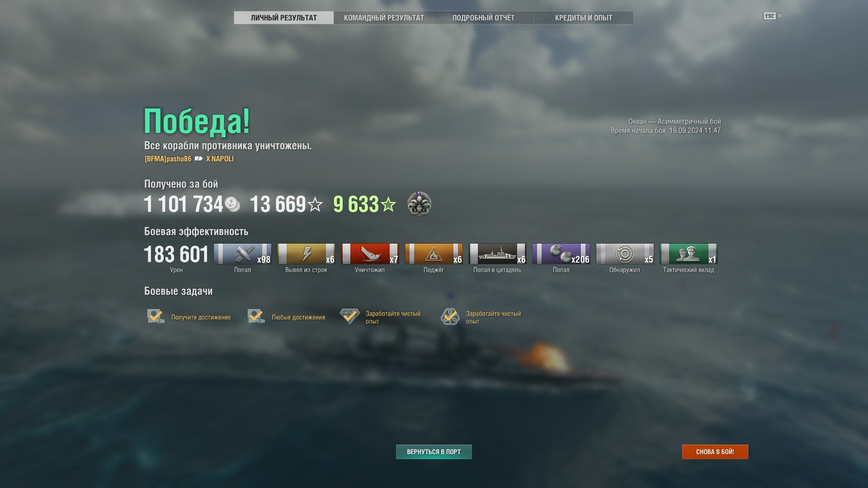
Task: Select the destroyed ships ribbon x7
Action: click(x=370, y=253)
